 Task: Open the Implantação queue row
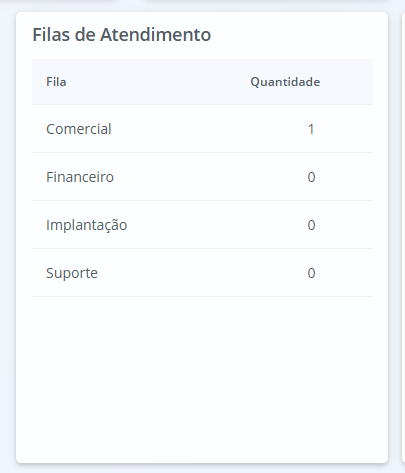pos(202,225)
